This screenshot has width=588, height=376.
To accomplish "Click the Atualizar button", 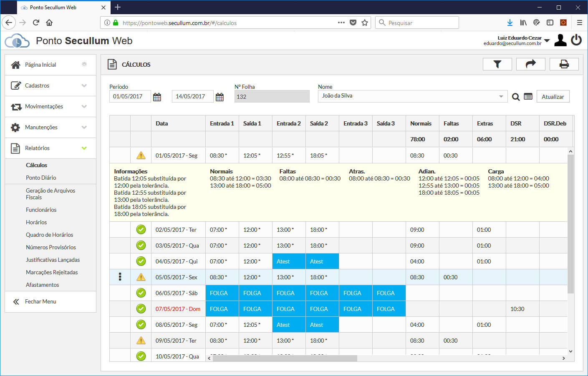I will coord(553,97).
